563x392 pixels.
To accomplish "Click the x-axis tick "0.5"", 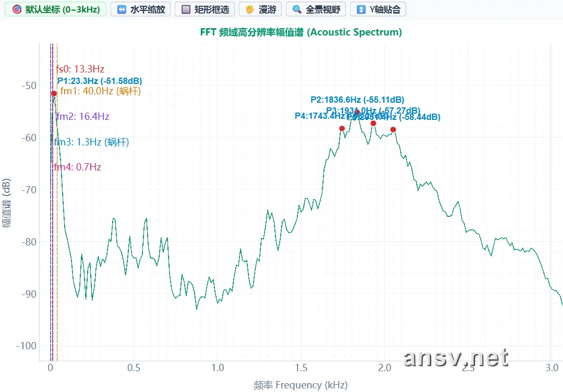I will [x=134, y=367].
